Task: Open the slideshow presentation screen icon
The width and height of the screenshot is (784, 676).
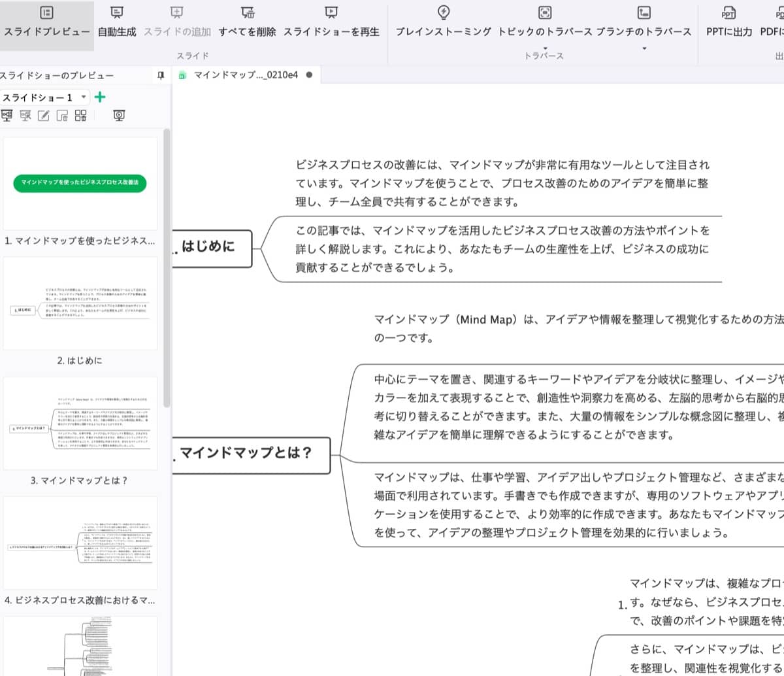Action: tap(120, 116)
